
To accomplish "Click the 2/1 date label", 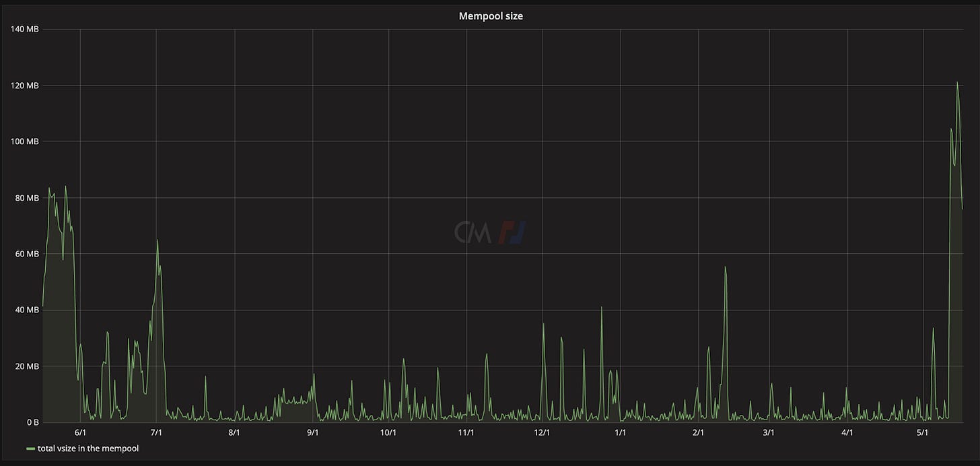I will (x=698, y=432).
